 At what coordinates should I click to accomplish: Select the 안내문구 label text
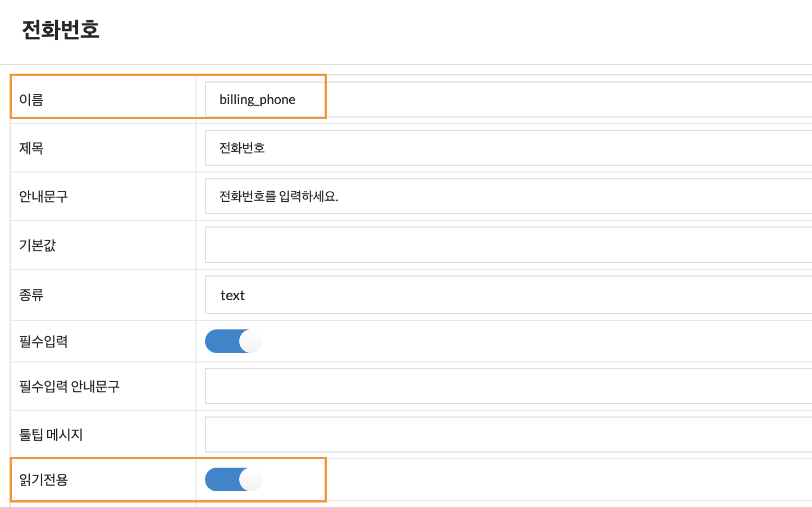(44, 196)
